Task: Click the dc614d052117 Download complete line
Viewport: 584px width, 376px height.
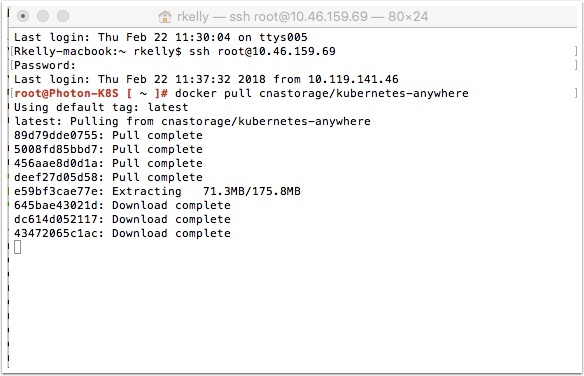Action: tap(123, 219)
